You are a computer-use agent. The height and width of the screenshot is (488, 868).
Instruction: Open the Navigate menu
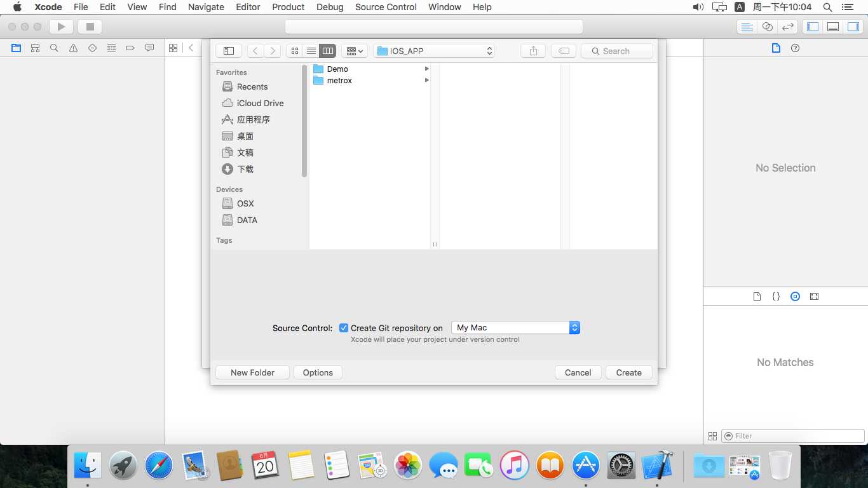point(206,7)
